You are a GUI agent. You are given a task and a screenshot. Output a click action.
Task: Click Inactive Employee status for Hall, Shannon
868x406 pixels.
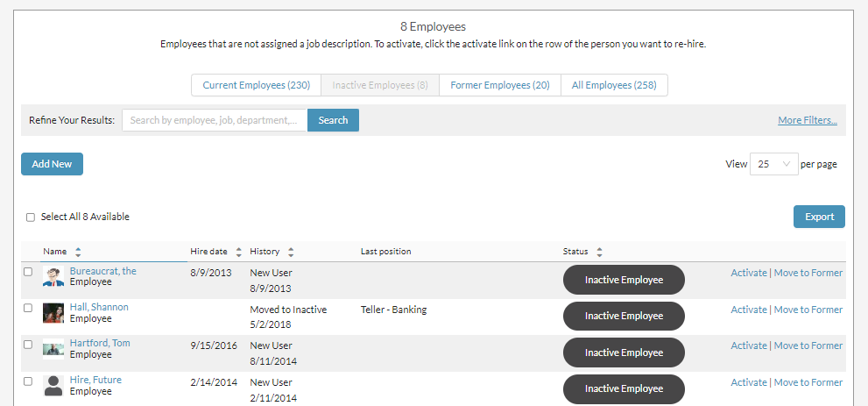624,316
